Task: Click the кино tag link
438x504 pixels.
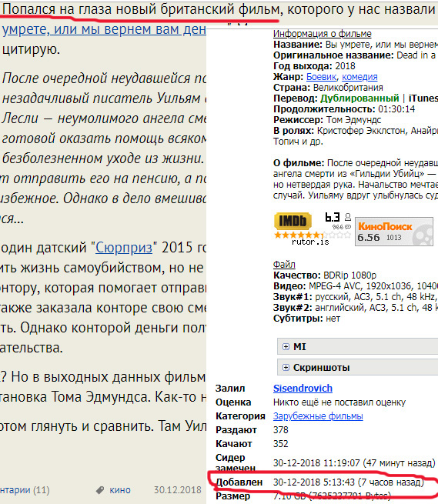Action: [x=120, y=490]
